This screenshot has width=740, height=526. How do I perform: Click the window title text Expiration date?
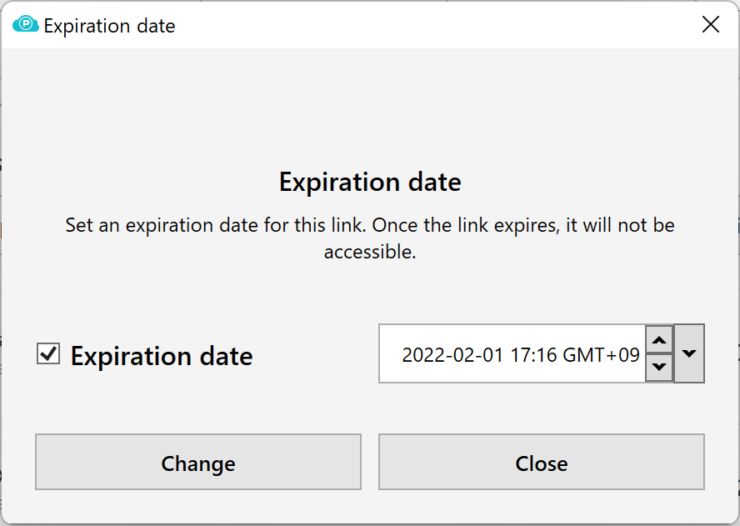[x=109, y=26]
